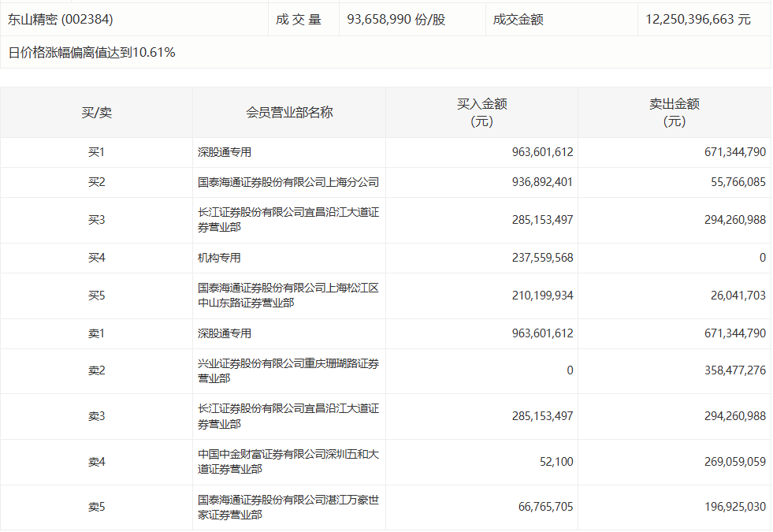This screenshot has height=532, width=773.
Task: Click 兴业证券重庆珊瑚路证券营业部 in the 卖2 row
Action: [x=288, y=370]
